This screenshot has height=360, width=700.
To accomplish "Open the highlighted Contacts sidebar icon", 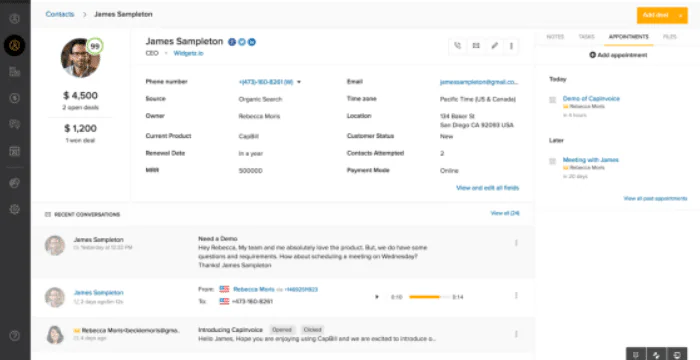I will (15, 45).
